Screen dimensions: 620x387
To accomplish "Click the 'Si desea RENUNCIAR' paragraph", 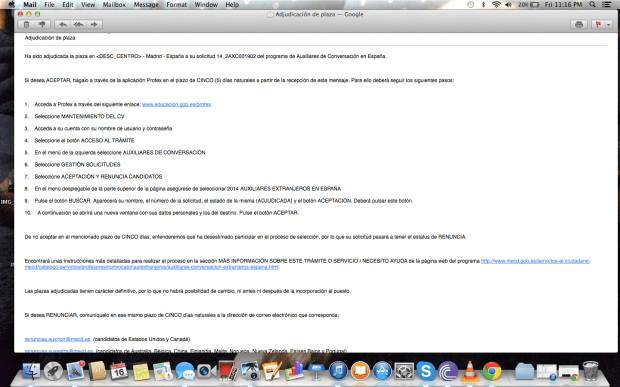I will (181, 315).
